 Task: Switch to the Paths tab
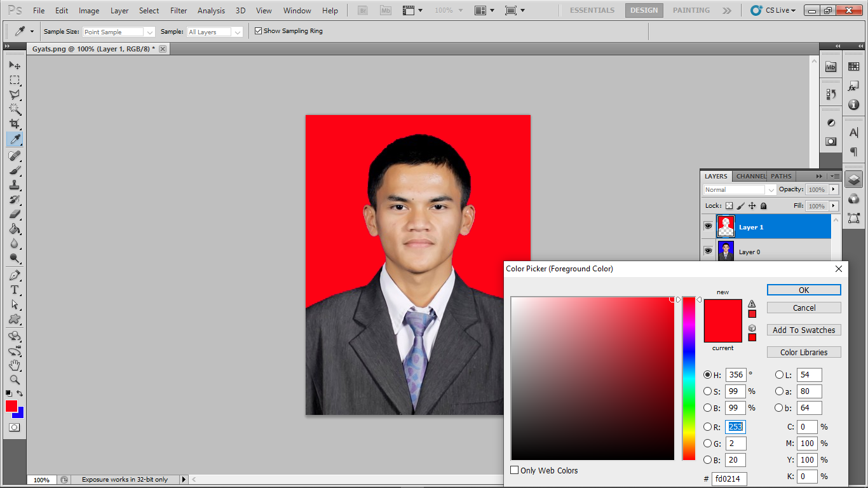781,176
